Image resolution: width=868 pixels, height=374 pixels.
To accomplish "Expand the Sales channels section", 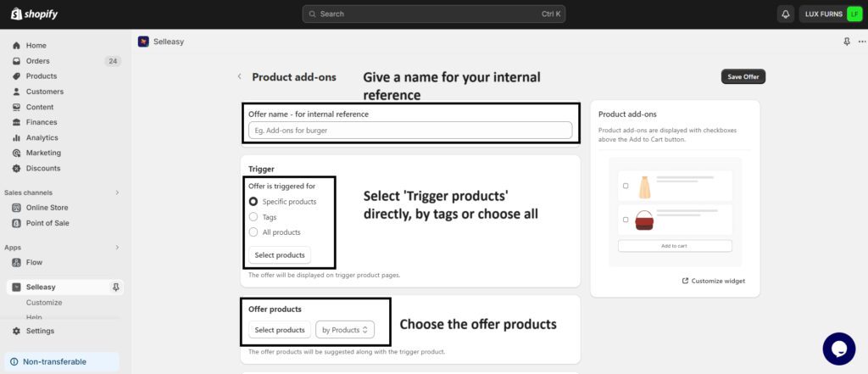I will pos(117,193).
